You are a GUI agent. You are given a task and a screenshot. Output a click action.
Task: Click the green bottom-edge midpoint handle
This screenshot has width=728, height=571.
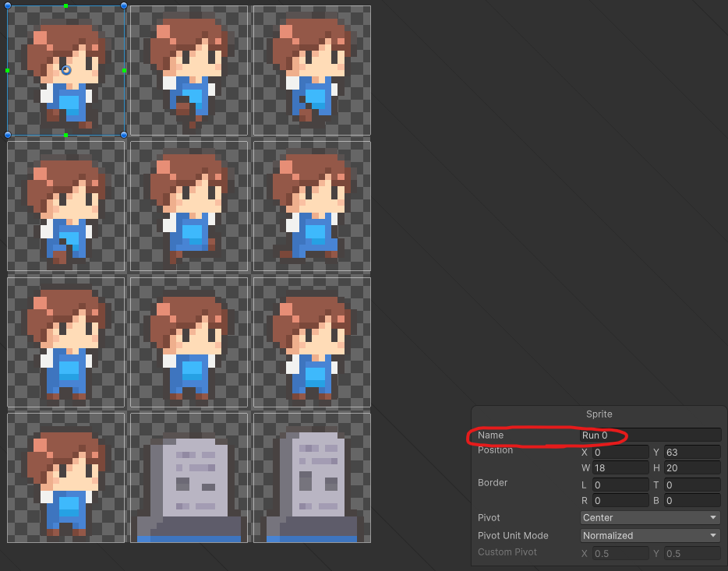(x=66, y=135)
